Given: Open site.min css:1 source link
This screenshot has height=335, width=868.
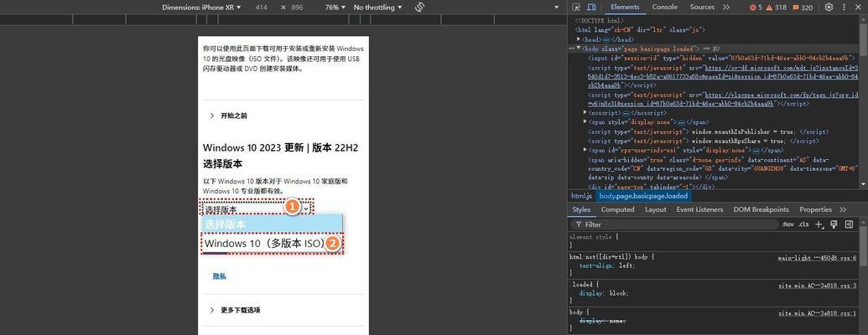Looking at the screenshot, I should pyautogui.click(x=818, y=313).
